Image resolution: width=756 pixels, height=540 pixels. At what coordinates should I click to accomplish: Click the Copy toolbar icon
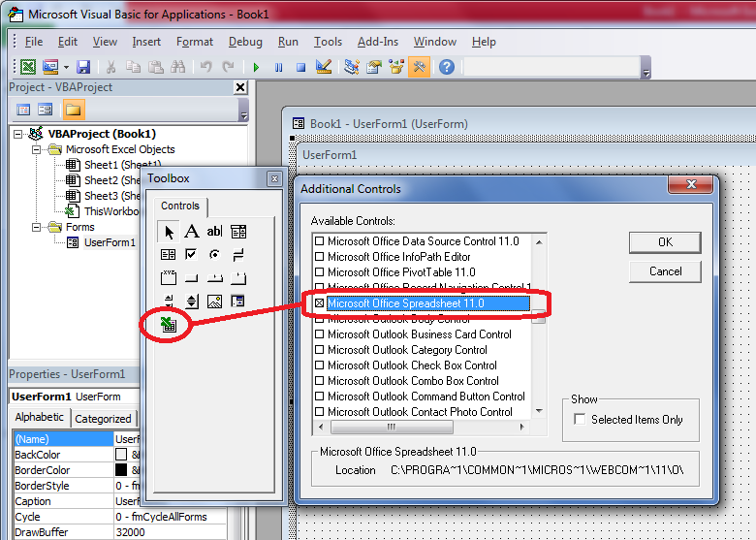(x=133, y=67)
